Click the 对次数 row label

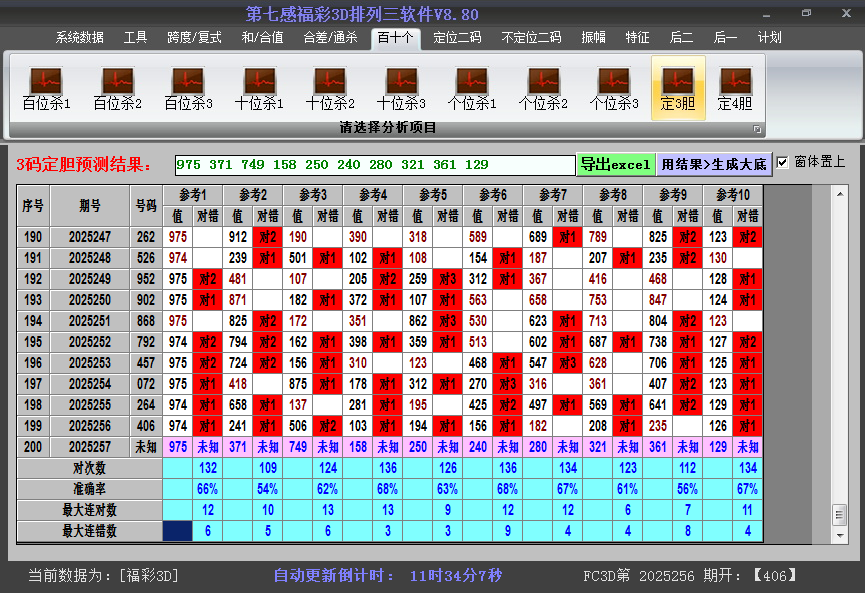click(89, 468)
